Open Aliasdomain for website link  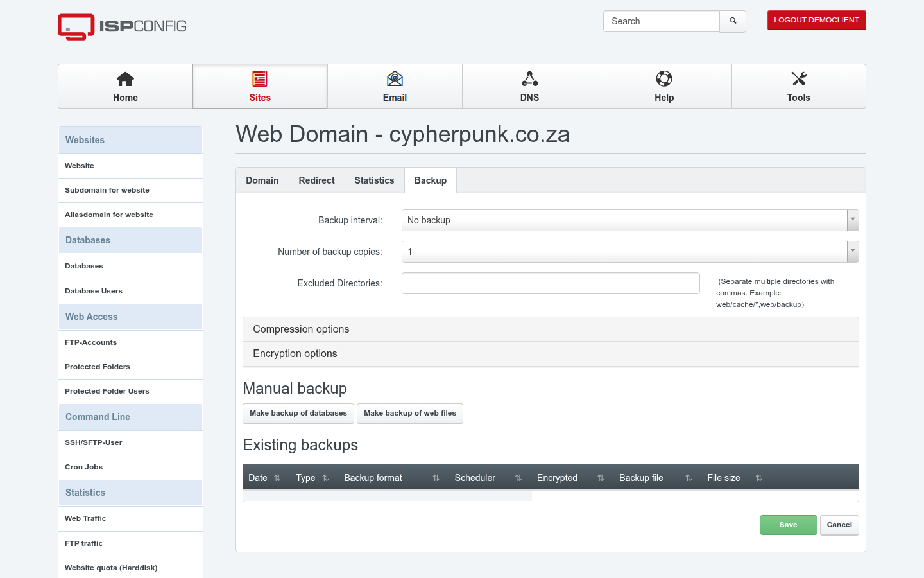tap(131, 215)
